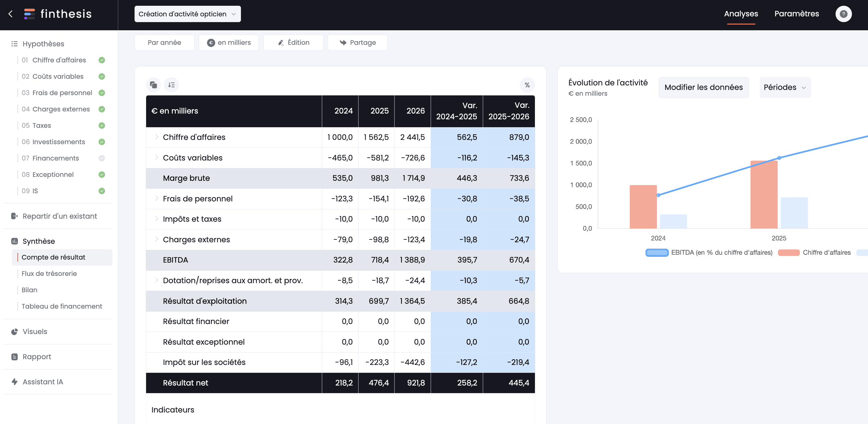
Task: Open the help question mark icon
Action: (843, 14)
